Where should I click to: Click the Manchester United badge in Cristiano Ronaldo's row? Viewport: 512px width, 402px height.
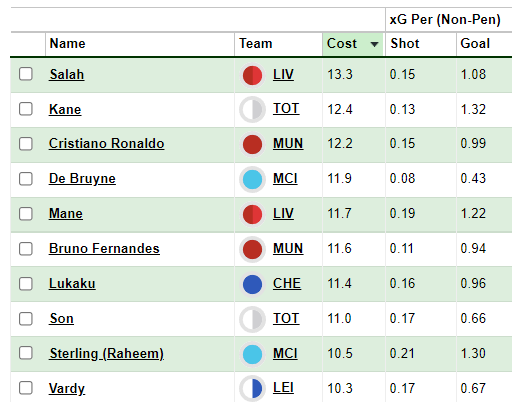(x=252, y=144)
